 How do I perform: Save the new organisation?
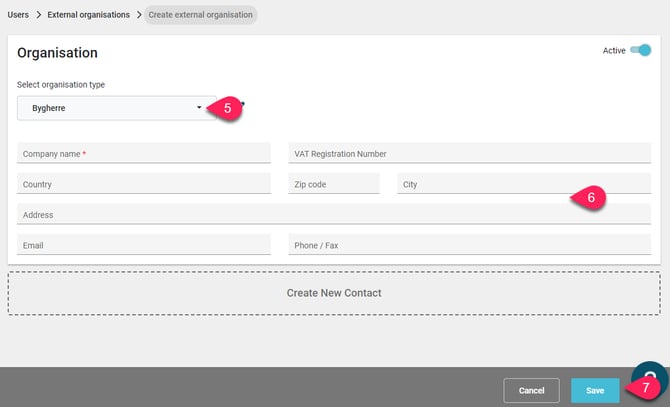tap(595, 390)
